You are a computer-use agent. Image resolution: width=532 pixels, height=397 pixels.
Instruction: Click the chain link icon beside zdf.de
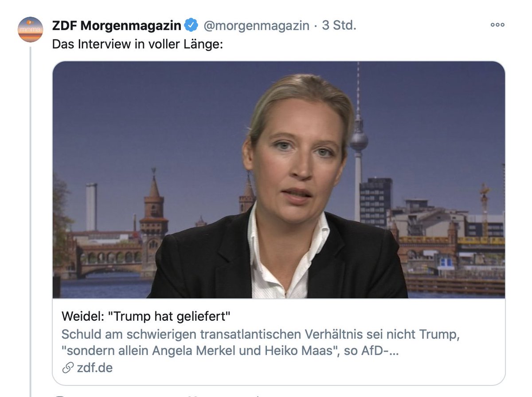(x=67, y=368)
